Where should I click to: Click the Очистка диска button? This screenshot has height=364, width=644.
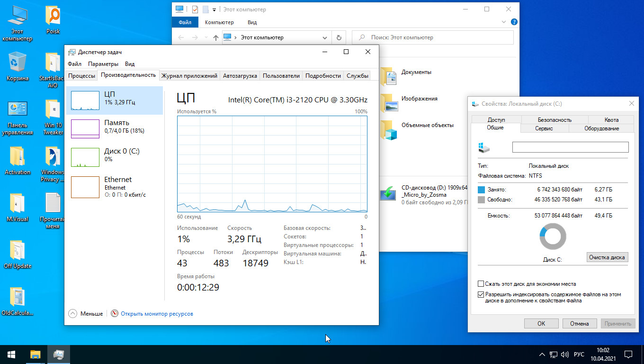pos(607,257)
